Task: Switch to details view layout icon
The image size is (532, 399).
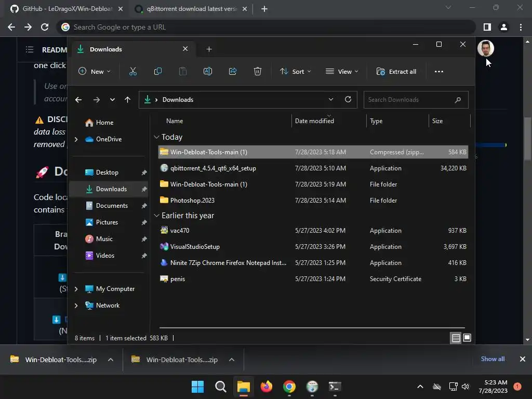Action: click(456, 338)
